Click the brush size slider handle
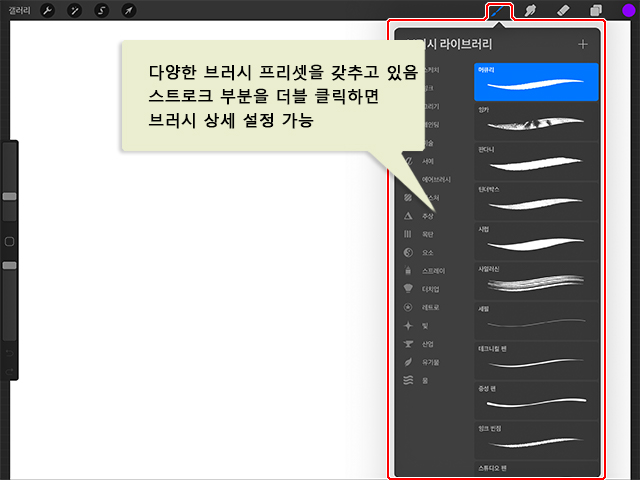 (9, 197)
